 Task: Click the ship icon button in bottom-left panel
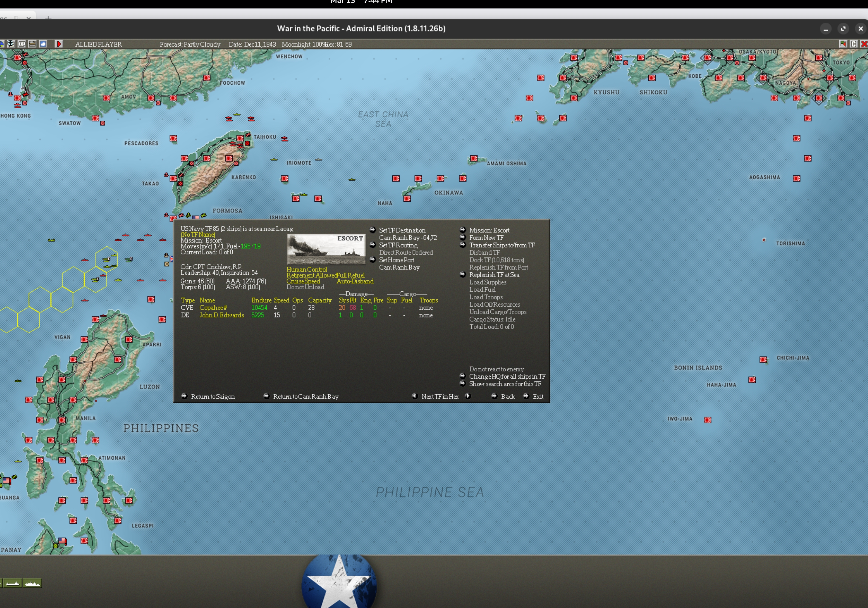point(12,583)
